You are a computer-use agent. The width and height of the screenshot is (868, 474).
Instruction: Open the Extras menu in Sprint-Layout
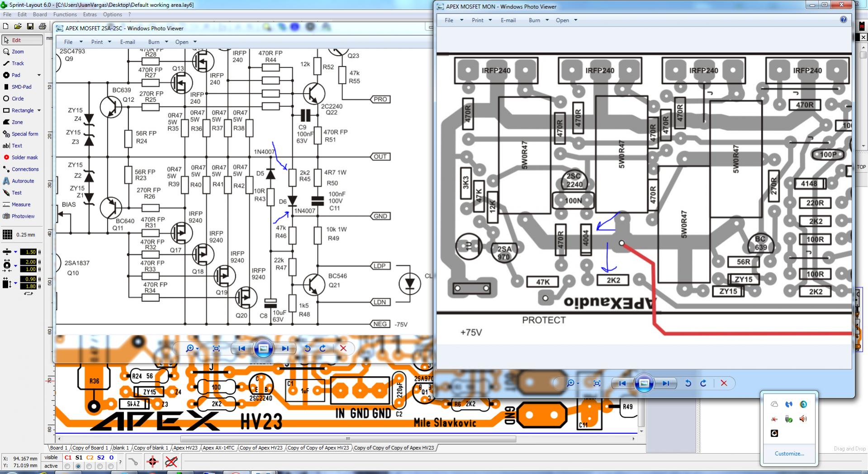[x=90, y=14]
